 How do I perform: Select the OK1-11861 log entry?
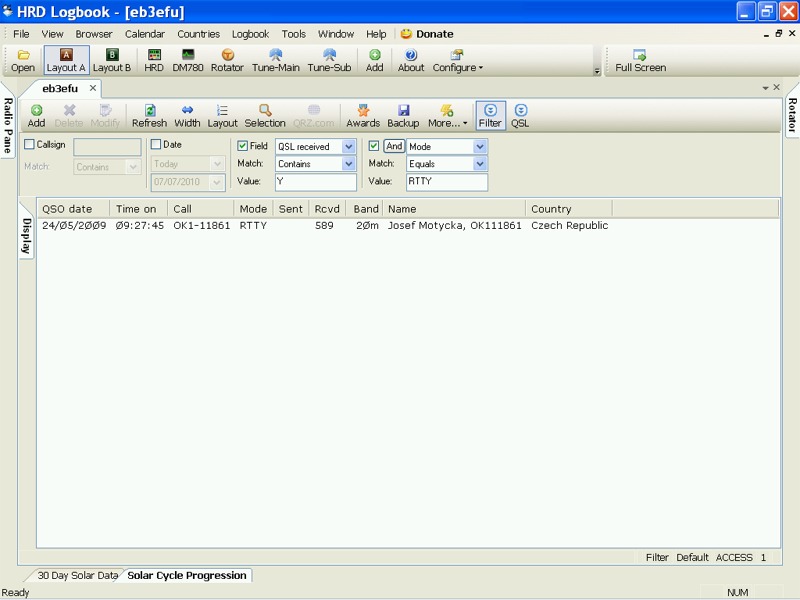[x=202, y=226]
